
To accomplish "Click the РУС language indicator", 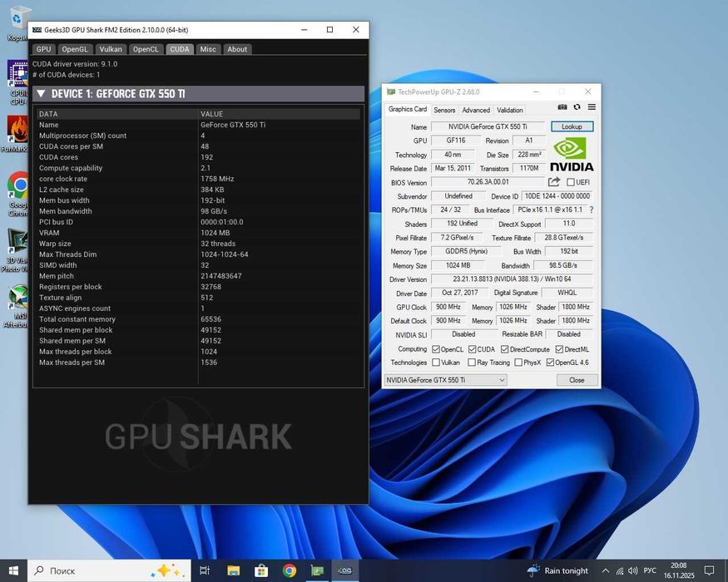I will pyautogui.click(x=650, y=570).
